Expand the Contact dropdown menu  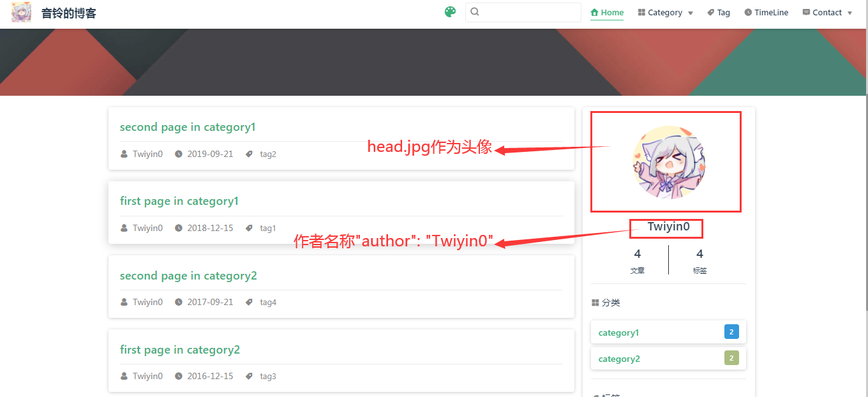pos(827,12)
